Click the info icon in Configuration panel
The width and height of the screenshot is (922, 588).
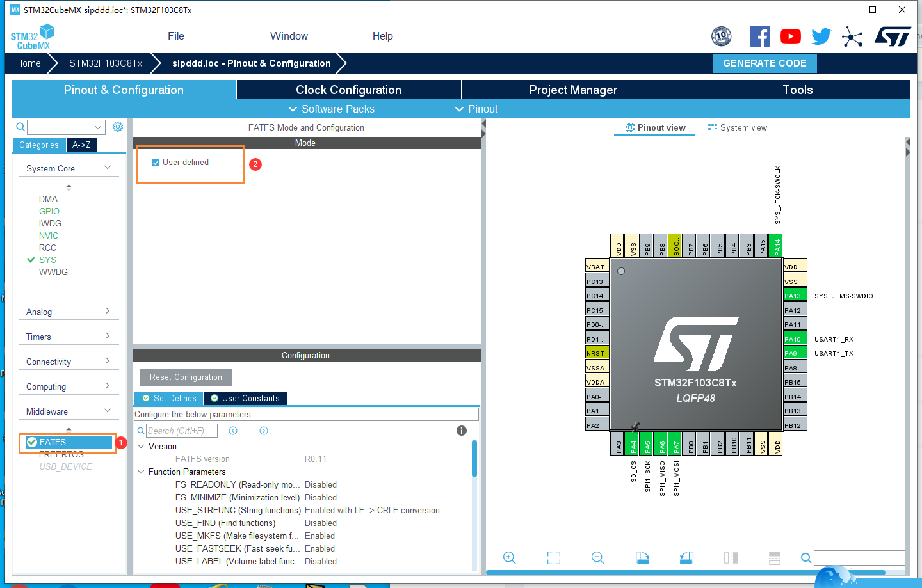[461, 430]
